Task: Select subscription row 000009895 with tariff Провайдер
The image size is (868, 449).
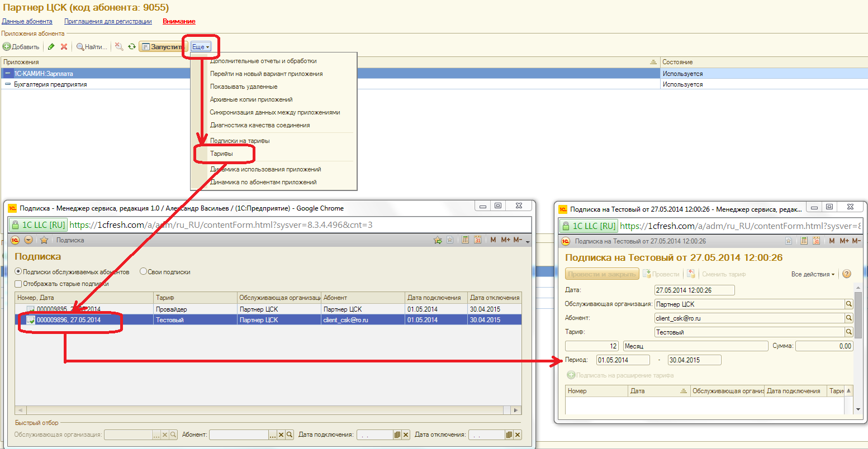Action: point(268,309)
